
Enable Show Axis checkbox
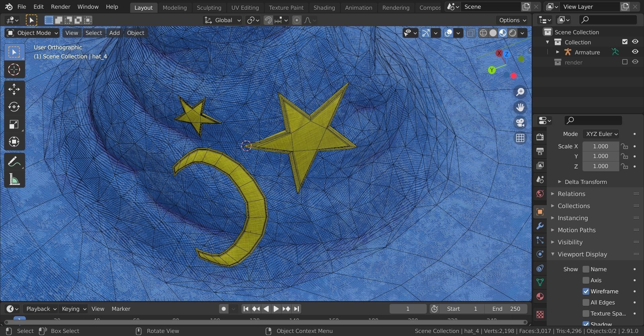(586, 280)
